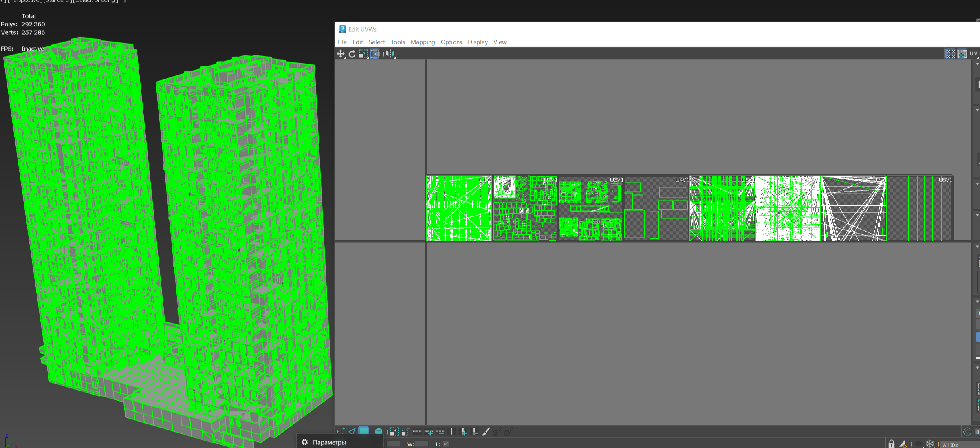Viewport: 980px width, 448px height.
Task: Click the Shrink Ring selection icon
Action: 475,431
